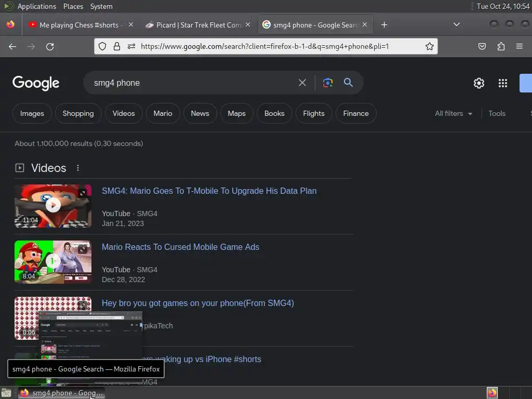Open the Firefox hamburger menu
532x399 pixels.
click(x=519, y=46)
